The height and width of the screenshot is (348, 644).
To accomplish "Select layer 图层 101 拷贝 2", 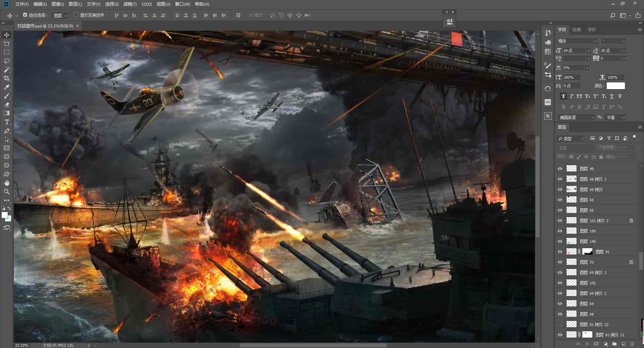I will click(596, 221).
